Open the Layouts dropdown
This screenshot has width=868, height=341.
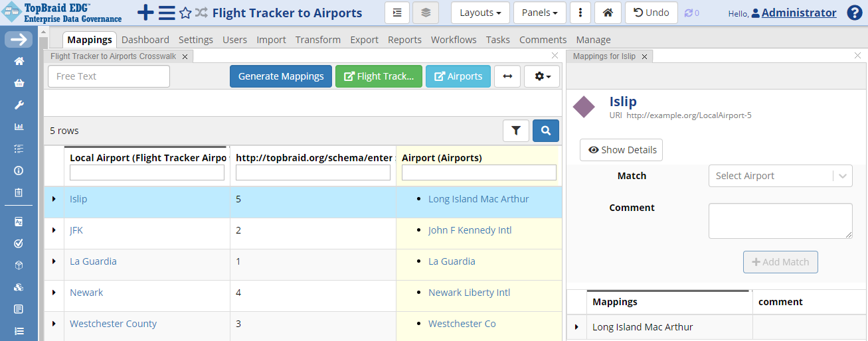click(x=480, y=13)
